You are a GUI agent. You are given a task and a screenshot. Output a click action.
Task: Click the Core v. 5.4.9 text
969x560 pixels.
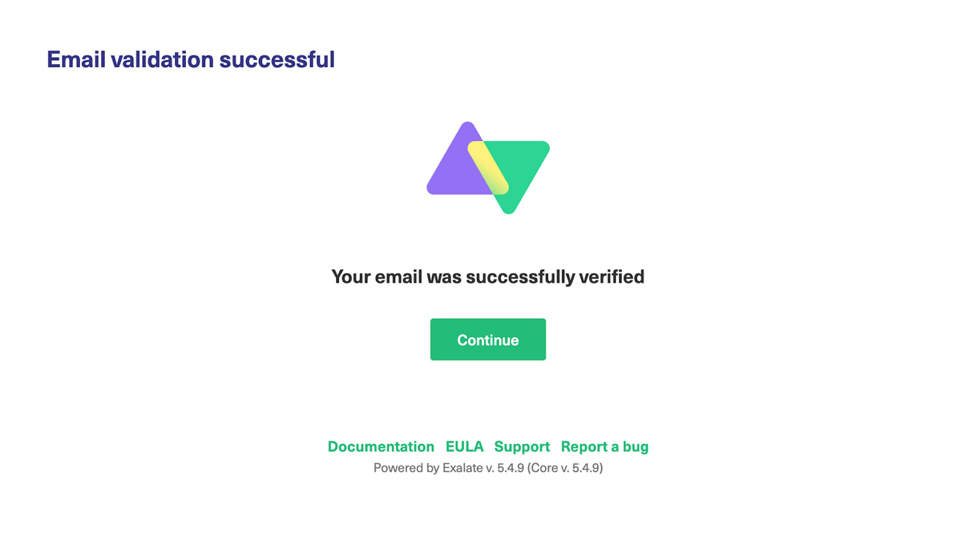coord(565,468)
